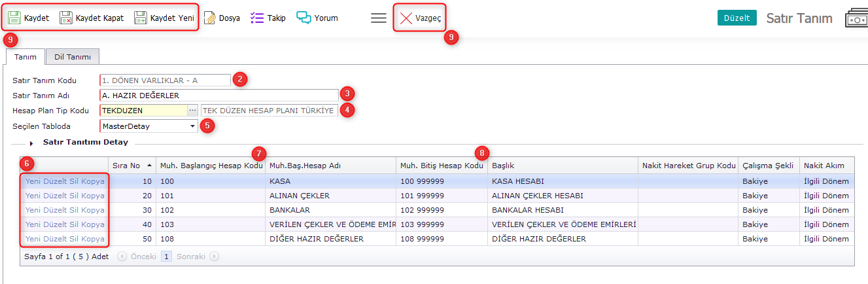This screenshot has width=868, height=284.
Task: Click the Kaydet Kapat toolbar icon
Action: (66, 18)
